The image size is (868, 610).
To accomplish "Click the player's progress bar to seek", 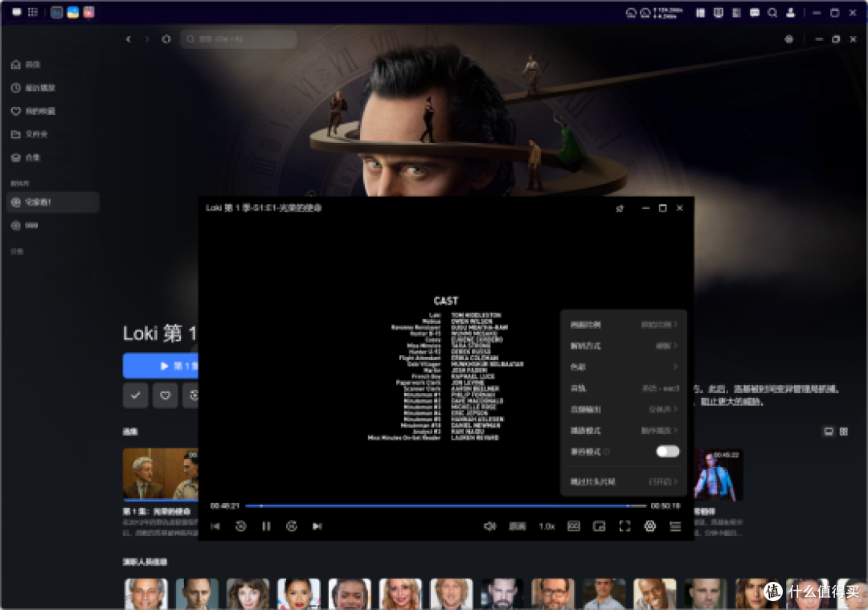I will [445, 506].
